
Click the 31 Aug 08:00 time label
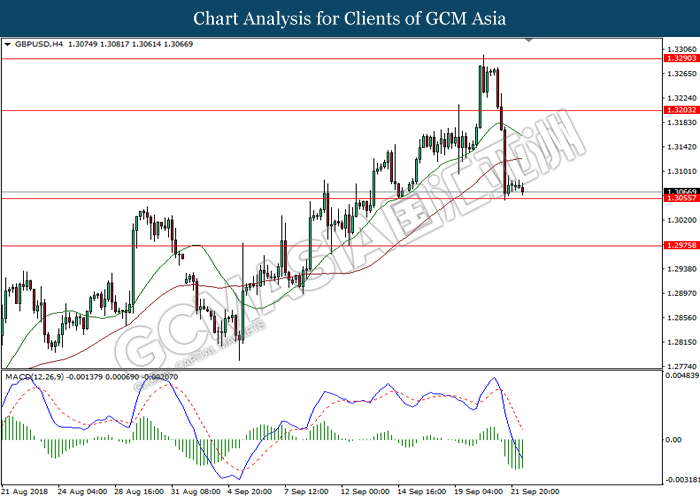click(196, 492)
